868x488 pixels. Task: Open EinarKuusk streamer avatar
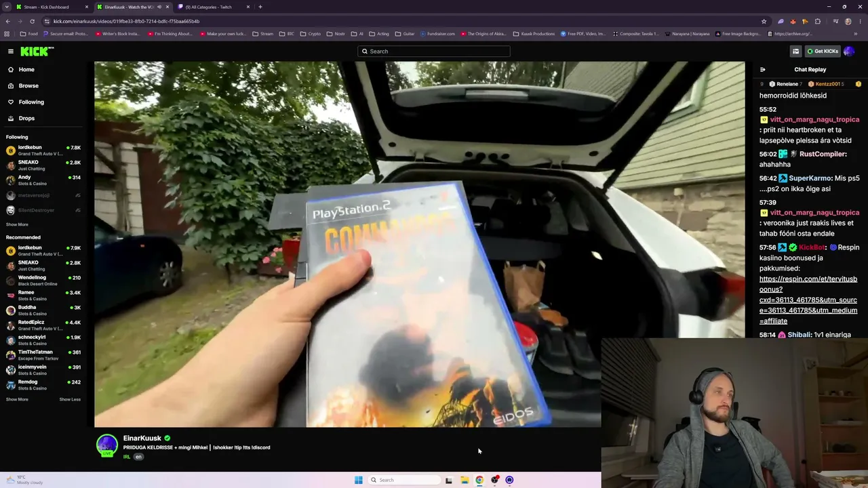(107, 445)
